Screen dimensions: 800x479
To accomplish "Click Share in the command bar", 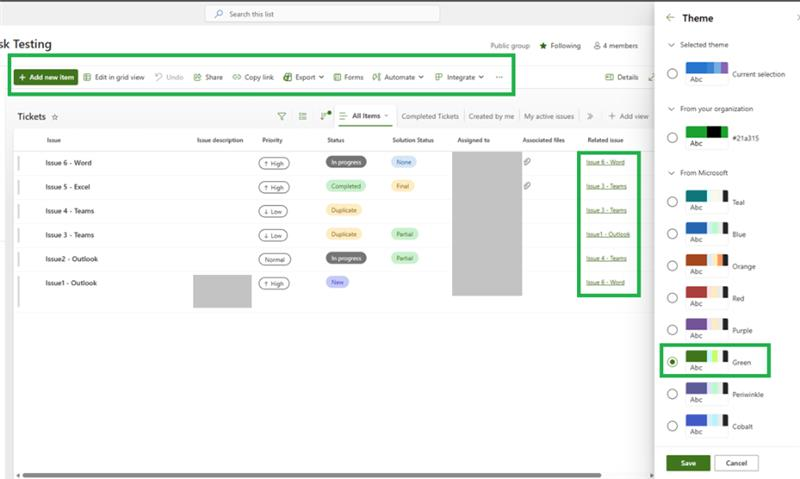I will click(x=208, y=77).
